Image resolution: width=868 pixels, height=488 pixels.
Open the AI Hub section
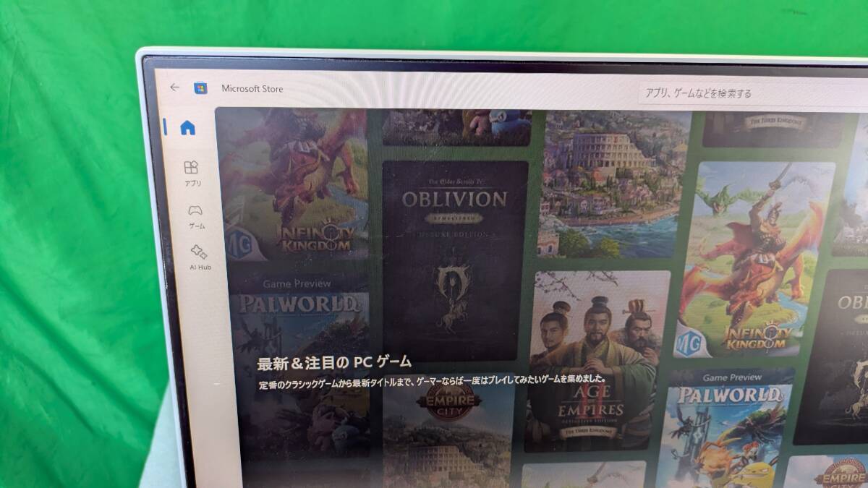(200, 257)
